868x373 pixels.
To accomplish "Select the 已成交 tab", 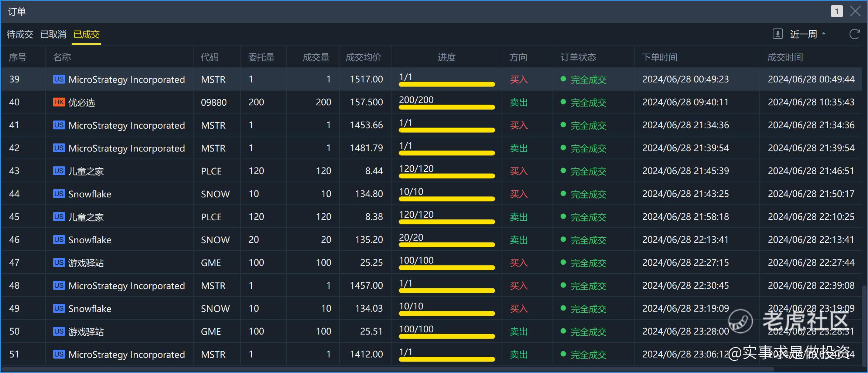I will (x=86, y=34).
